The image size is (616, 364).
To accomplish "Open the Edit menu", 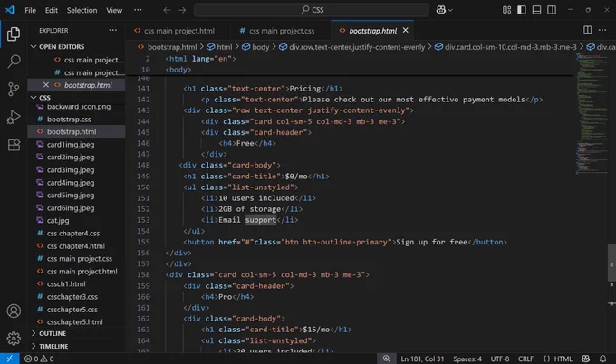I will point(52,10).
